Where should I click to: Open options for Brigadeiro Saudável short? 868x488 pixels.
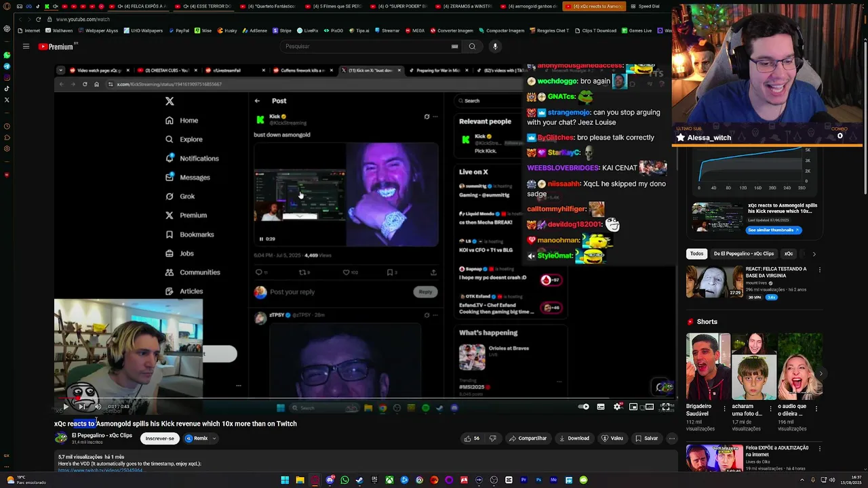pyautogui.click(x=724, y=409)
